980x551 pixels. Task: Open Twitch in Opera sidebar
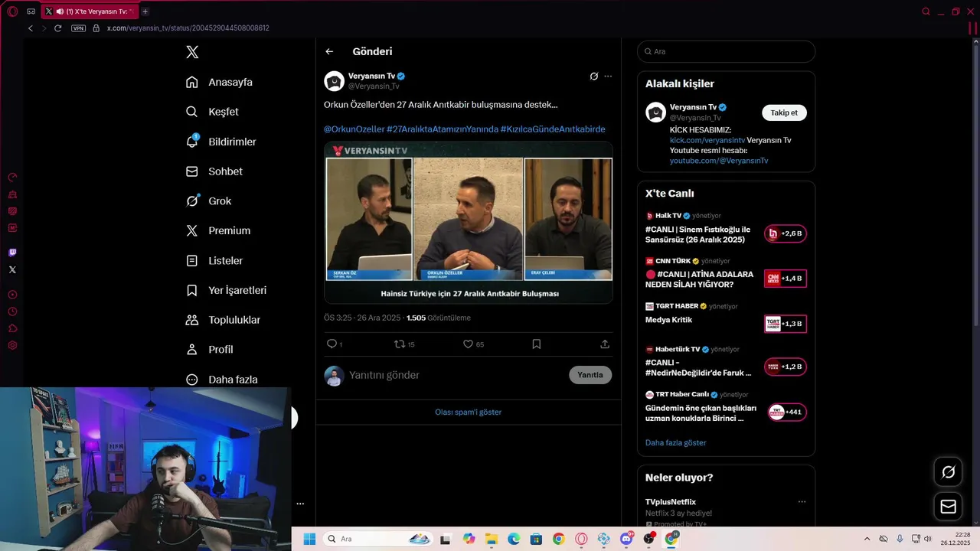pyautogui.click(x=12, y=253)
